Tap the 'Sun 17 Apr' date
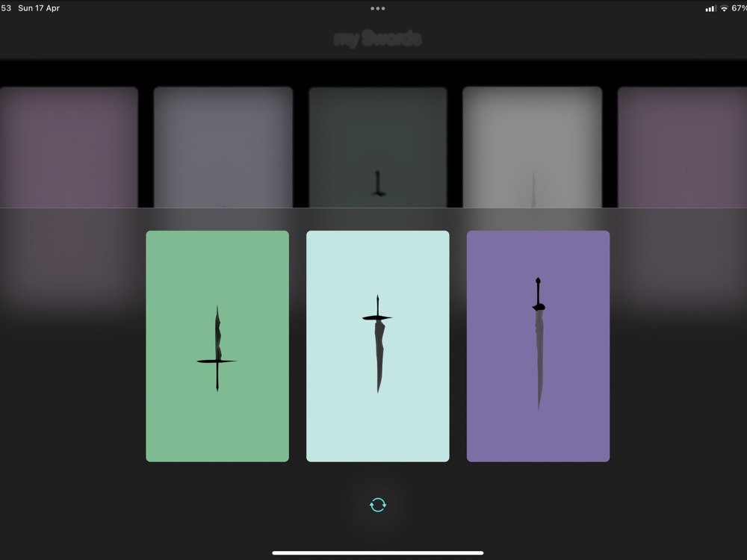Image resolution: width=747 pixels, height=560 pixels. point(39,8)
